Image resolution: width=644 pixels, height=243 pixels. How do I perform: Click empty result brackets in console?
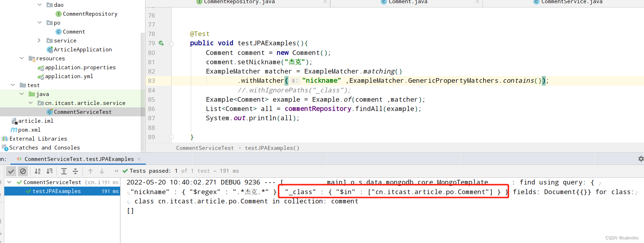pos(130,211)
